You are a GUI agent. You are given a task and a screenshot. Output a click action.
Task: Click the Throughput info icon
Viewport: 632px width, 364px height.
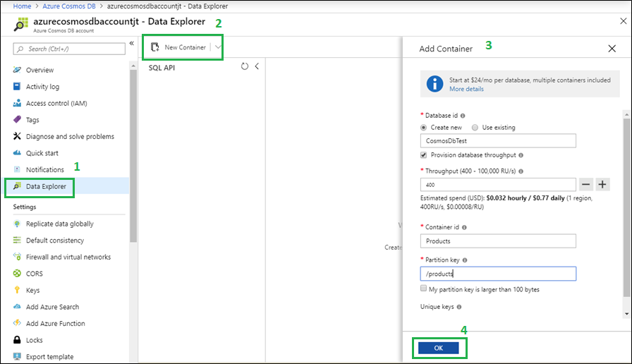[x=521, y=171]
